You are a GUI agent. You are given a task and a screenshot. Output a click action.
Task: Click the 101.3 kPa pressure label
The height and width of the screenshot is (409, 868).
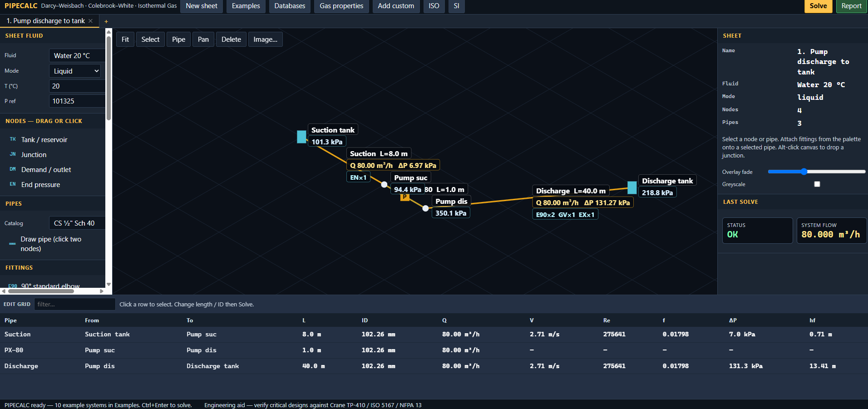pyautogui.click(x=327, y=142)
